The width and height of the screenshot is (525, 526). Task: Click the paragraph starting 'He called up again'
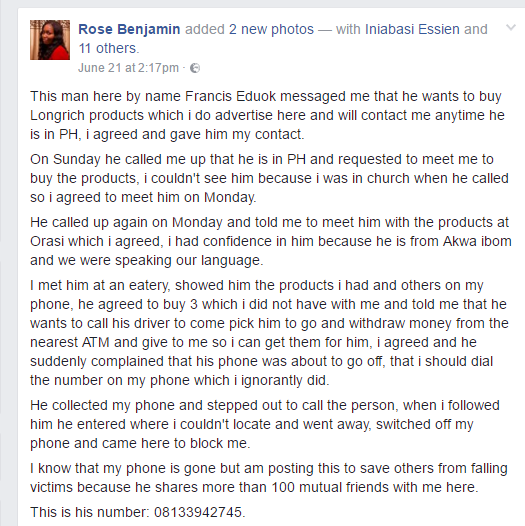coord(271,241)
